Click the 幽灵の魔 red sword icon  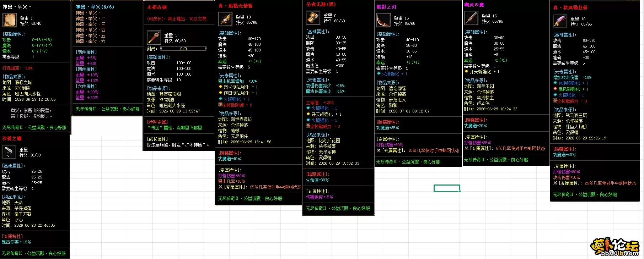[471, 18]
